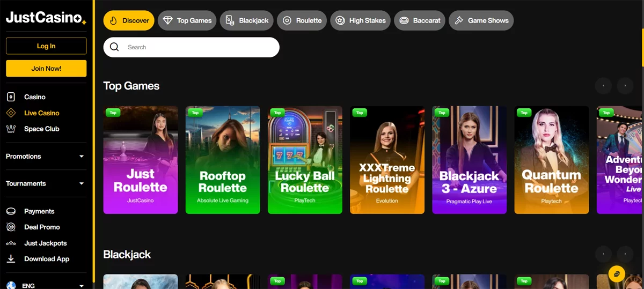Click the flame icon on Discover
644x289 pixels.
coord(113,20)
